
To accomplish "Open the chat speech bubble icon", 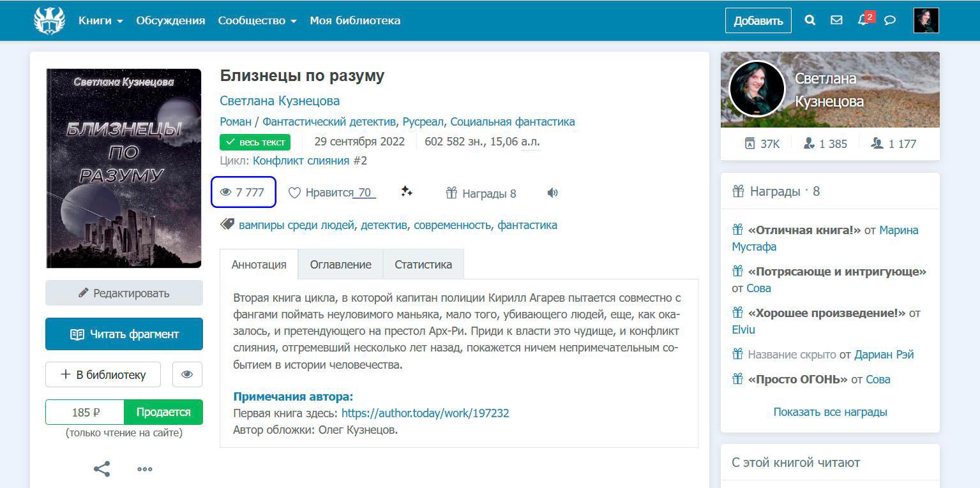I will pos(890,20).
